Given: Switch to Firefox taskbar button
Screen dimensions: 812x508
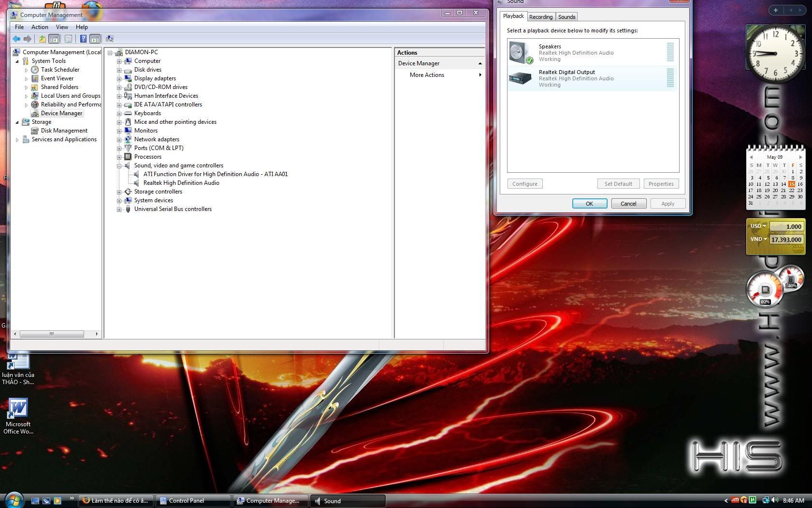Looking at the screenshot, I should [116, 501].
